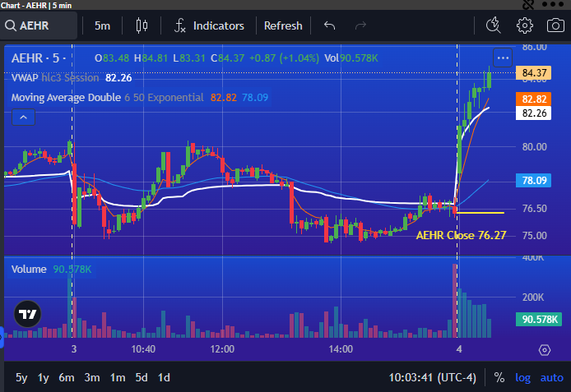Click the 12:00 time axis label
This screenshot has width=571, height=392.
(222, 349)
